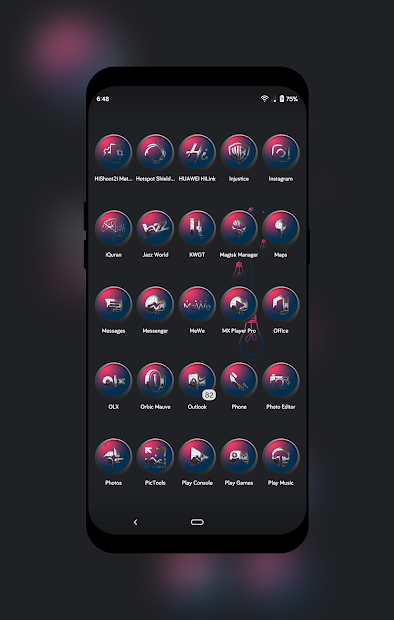This screenshot has height=620, width=394.
Task: Launch the PicTools app
Action: tap(155, 456)
